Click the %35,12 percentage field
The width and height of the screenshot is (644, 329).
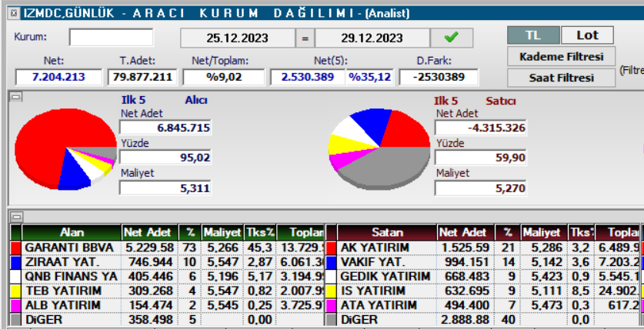[x=369, y=77]
